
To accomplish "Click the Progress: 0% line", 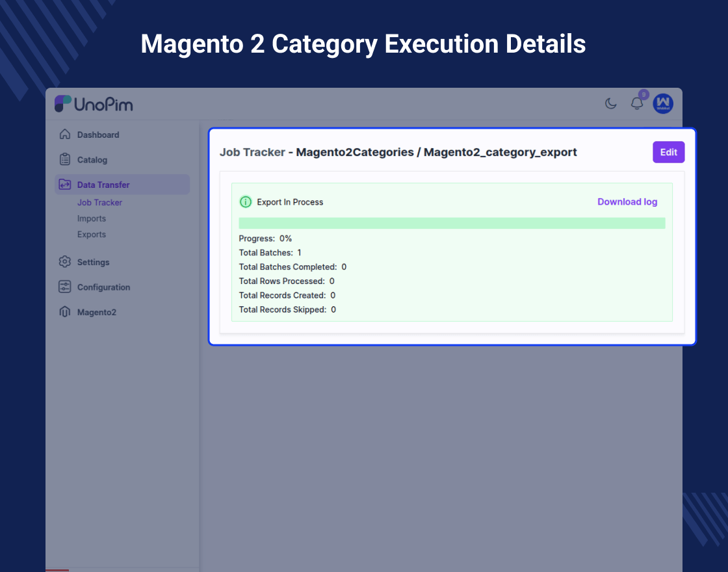I will click(x=265, y=239).
